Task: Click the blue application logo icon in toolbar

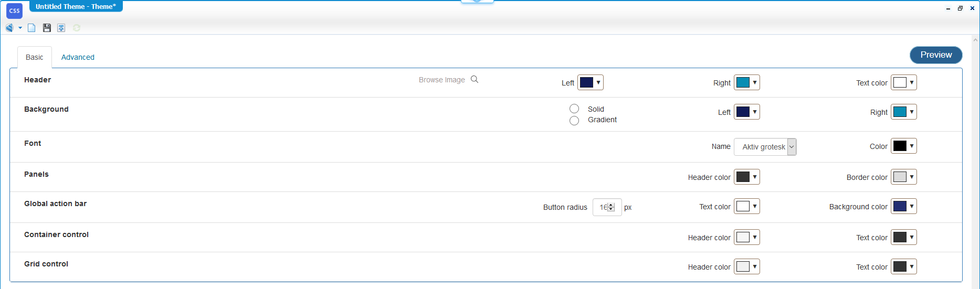Action: [9, 28]
